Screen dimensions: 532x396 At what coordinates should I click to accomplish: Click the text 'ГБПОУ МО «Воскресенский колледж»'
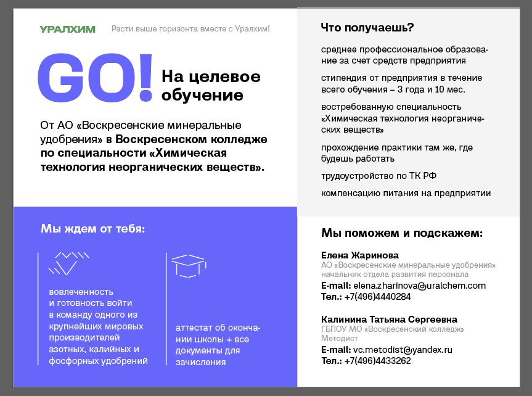pyautogui.click(x=393, y=329)
